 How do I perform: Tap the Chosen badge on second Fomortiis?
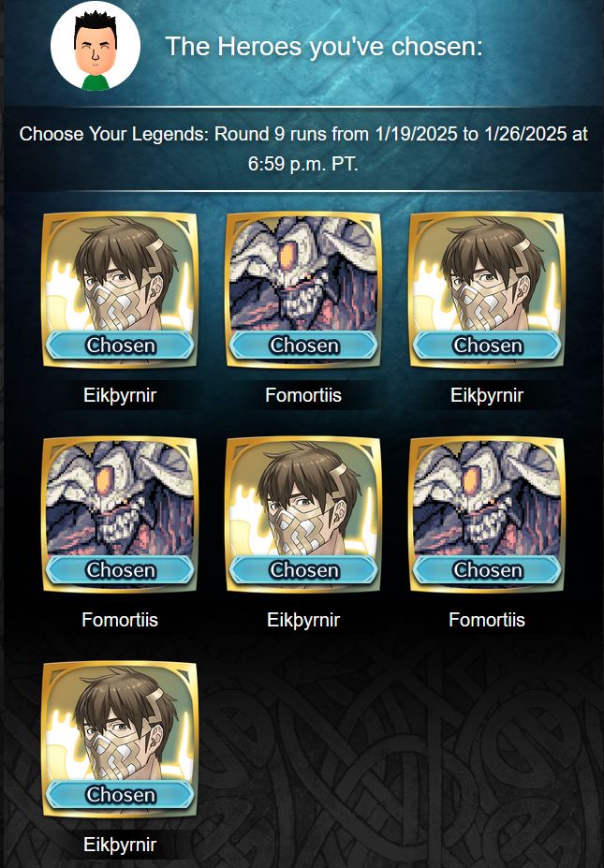pyautogui.click(x=120, y=570)
